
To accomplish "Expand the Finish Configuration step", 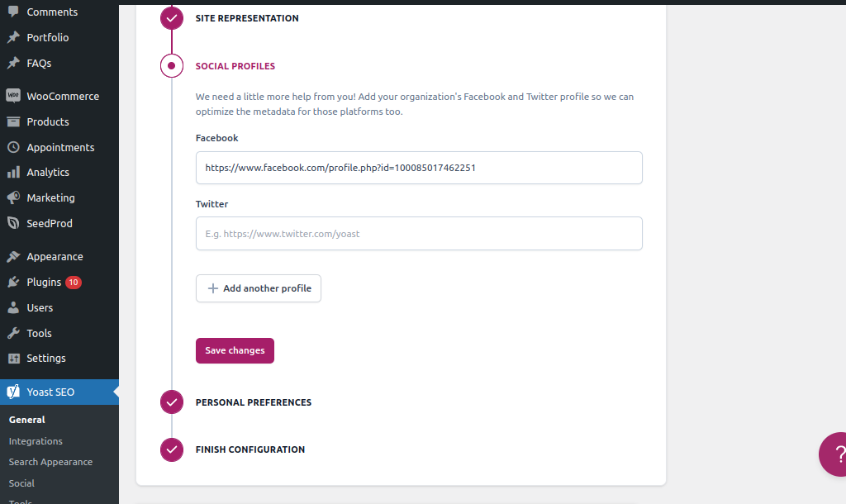I will (250, 449).
